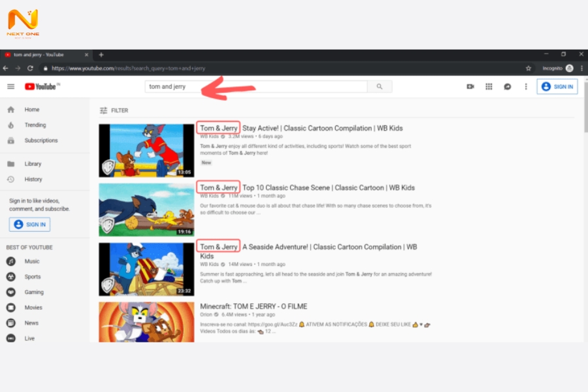Screen dimensions: 588x392
Task: Open WB Kids channel under Top 10 Chase video
Action: (x=209, y=196)
